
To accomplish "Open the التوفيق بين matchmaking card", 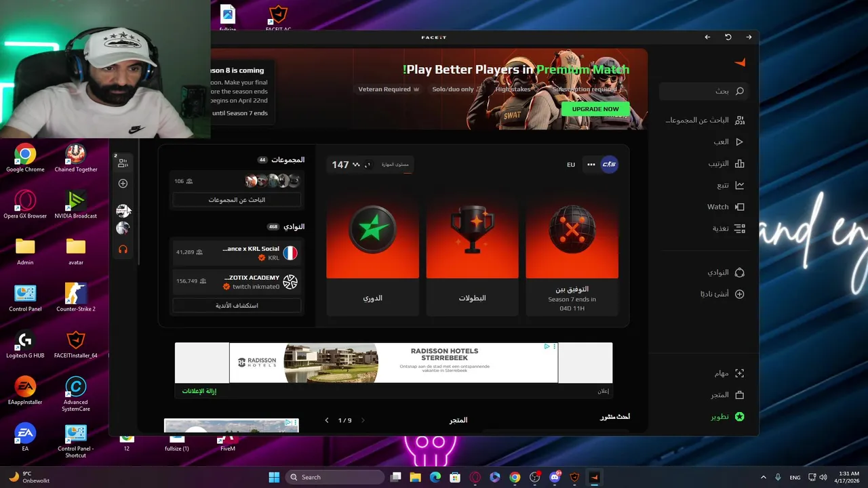I will (572, 256).
